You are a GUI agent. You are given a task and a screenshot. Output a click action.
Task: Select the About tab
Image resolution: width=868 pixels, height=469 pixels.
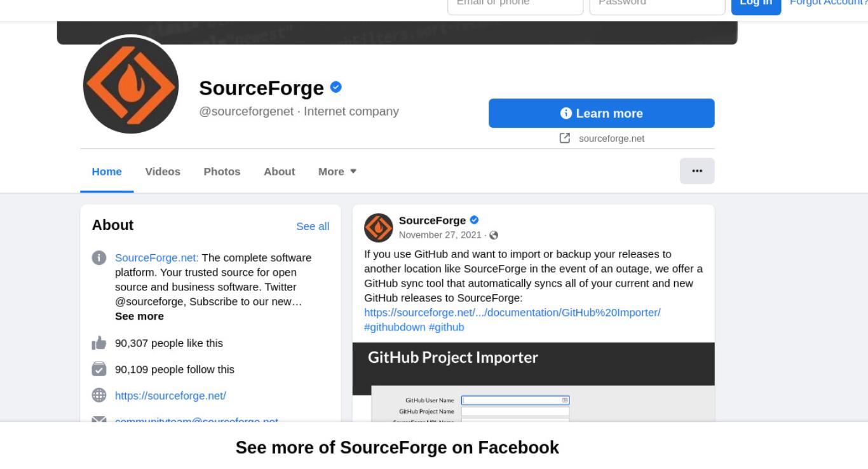click(280, 172)
